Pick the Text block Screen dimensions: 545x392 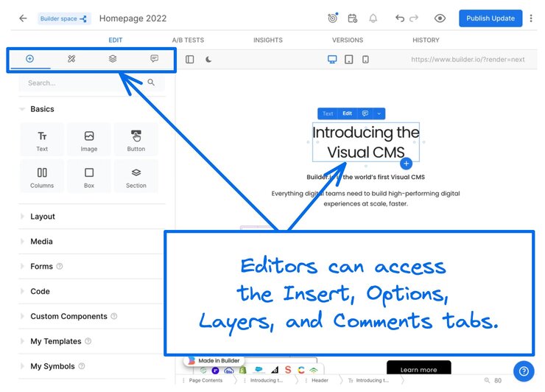tap(42, 139)
